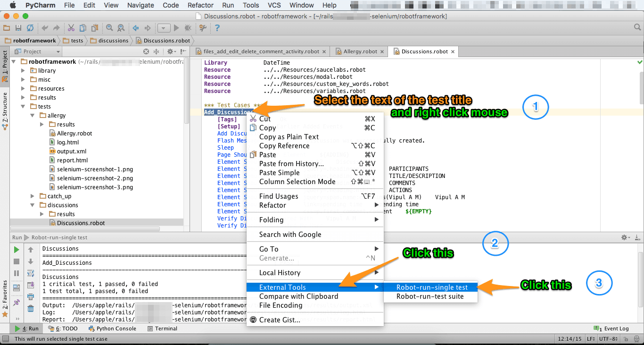The width and height of the screenshot is (644, 345).
Task: Save all files with the save icon
Action: (18, 27)
